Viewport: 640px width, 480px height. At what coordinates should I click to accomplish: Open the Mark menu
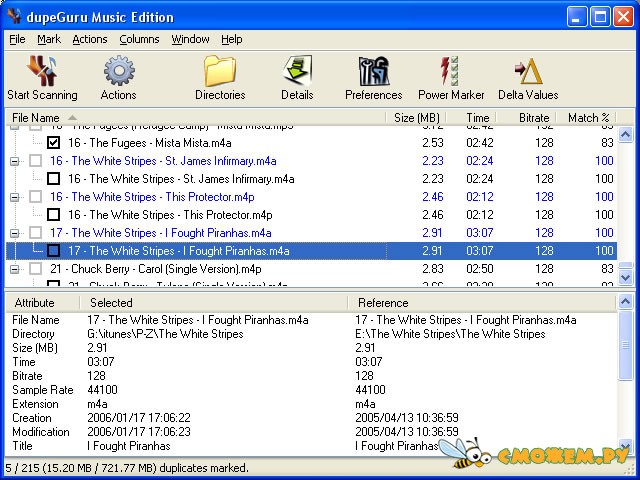point(49,39)
